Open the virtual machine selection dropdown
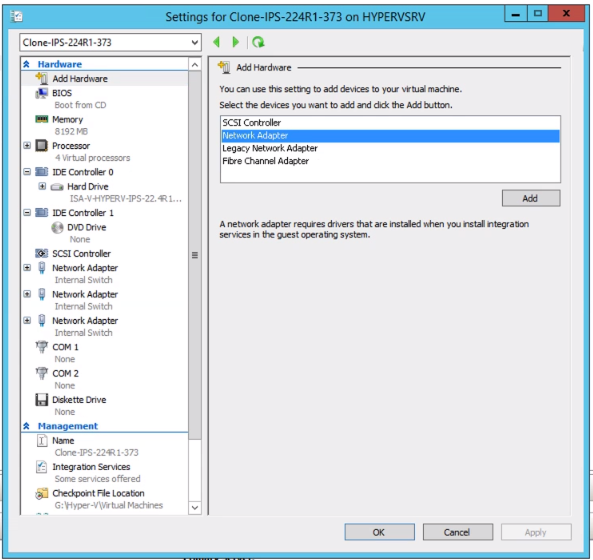 [x=194, y=42]
